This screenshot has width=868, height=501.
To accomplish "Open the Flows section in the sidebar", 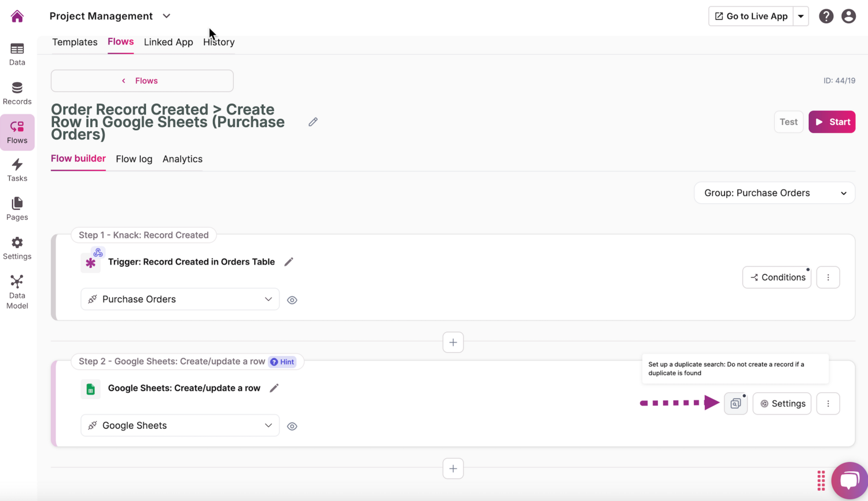I will coord(17,132).
